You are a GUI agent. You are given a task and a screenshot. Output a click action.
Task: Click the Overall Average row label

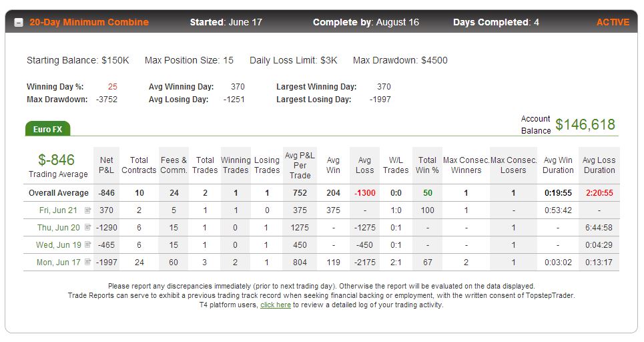(x=59, y=193)
